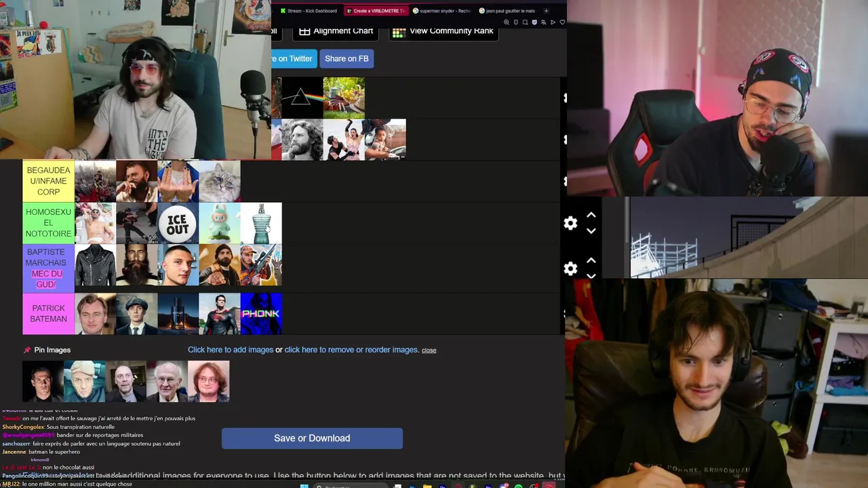Click the send arrow icon in address bar
Screen dimensions: 868x488
pos(553,22)
